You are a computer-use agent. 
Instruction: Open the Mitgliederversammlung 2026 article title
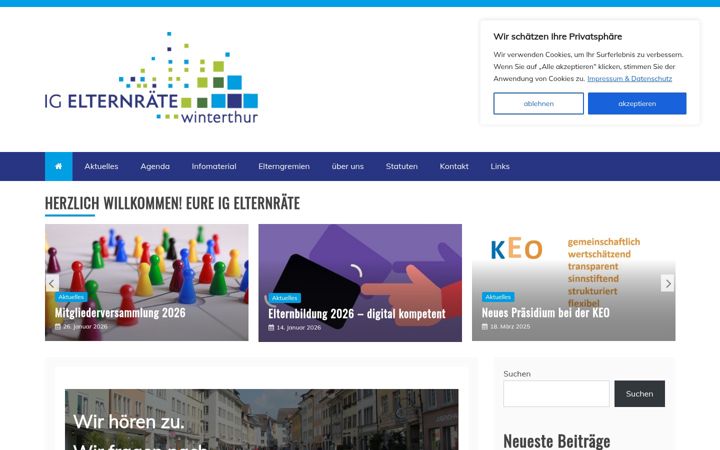pyautogui.click(x=120, y=313)
